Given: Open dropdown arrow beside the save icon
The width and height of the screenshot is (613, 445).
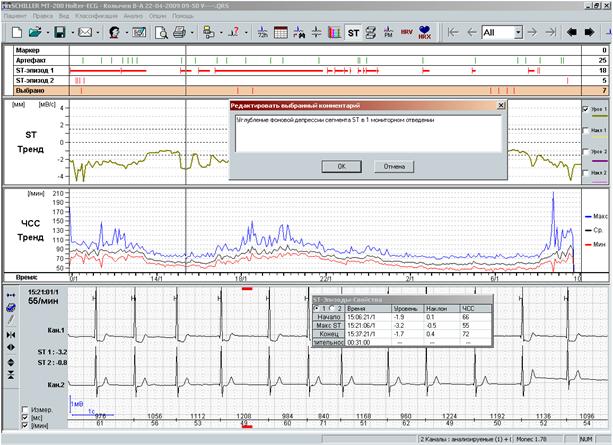Looking at the screenshot, I should [x=72, y=33].
